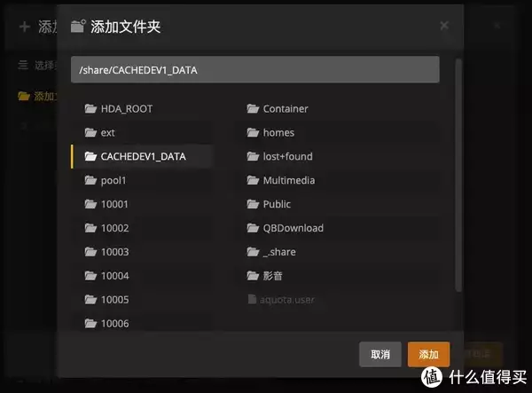532x393 pixels.
Task: Click the folder icon beside pool1
Action: tap(90, 180)
